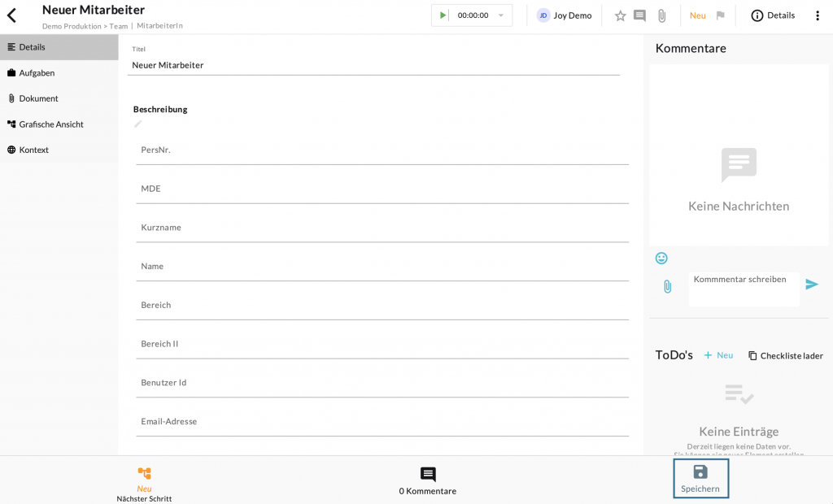Screen dimensions: 833x504
Task: Open the three-dot more options menu
Action: click(818, 15)
